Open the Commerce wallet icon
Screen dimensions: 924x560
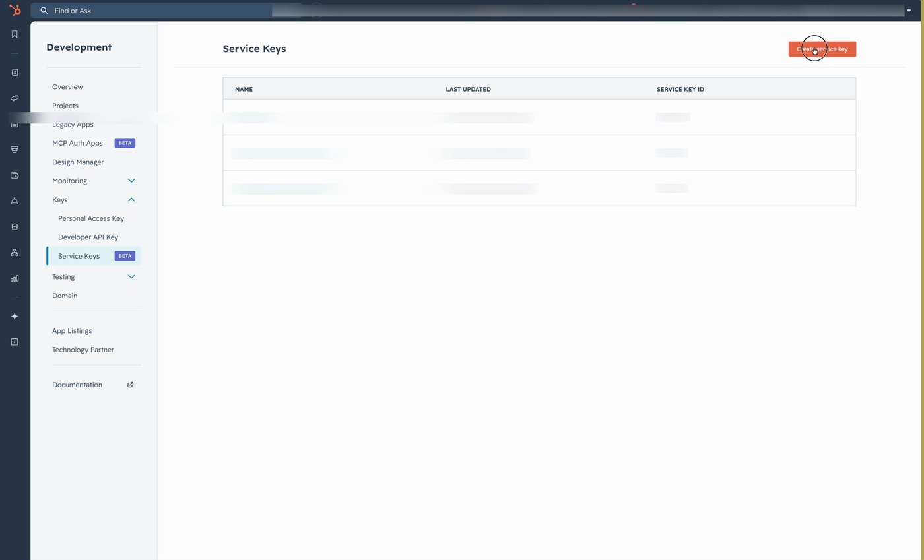click(15, 175)
